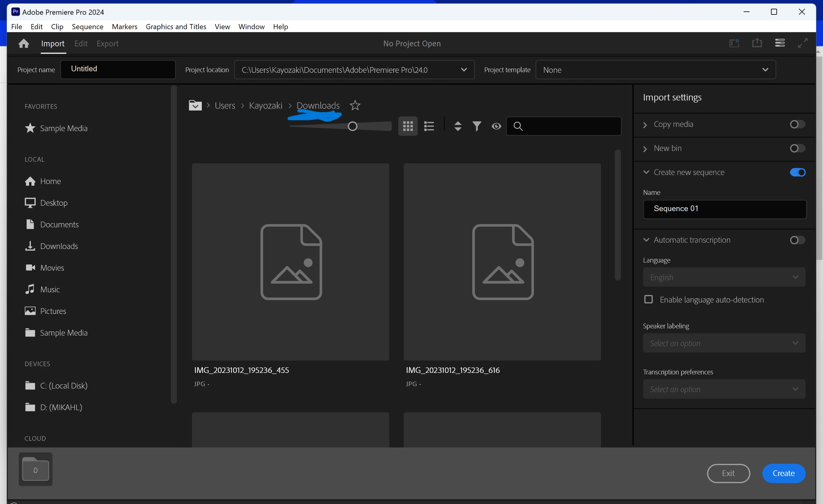Add Downloads to favorites with star
This screenshot has width=823, height=504.
355,106
